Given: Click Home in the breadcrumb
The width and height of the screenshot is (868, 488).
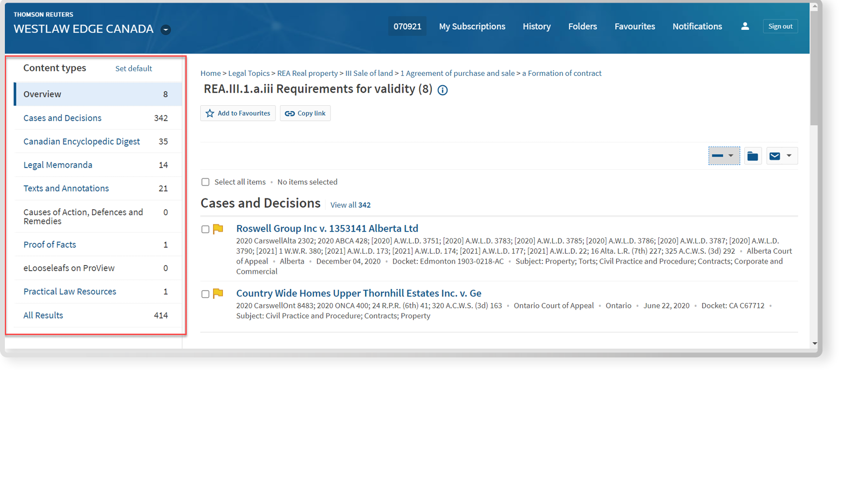Looking at the screenshot, I should click(x=210, y=73).
